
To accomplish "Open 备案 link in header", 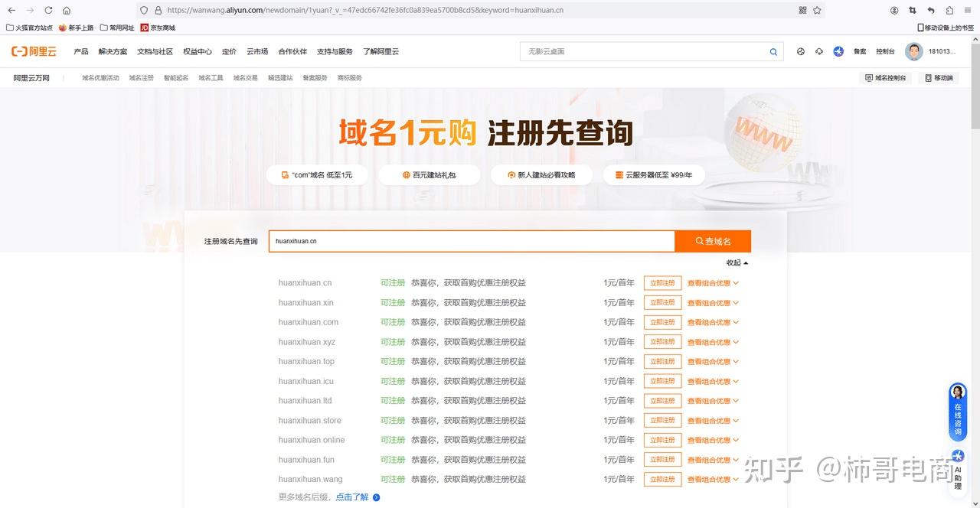I will (860, 51).
